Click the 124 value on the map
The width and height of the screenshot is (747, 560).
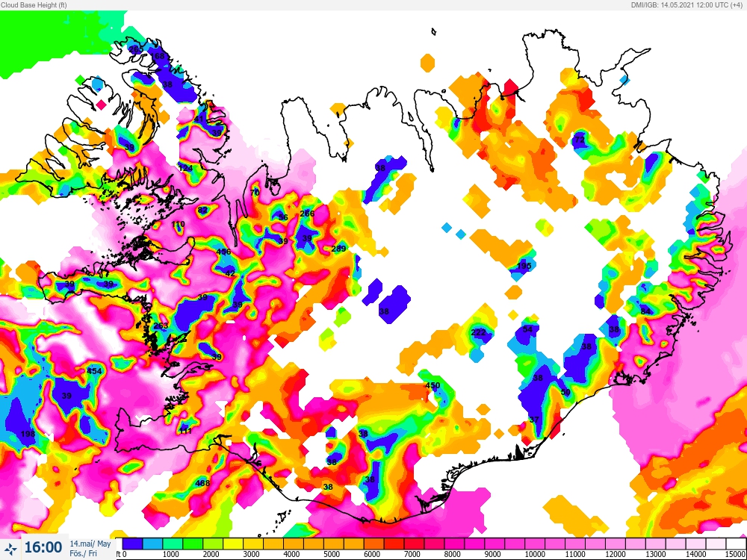click(185, 168)
